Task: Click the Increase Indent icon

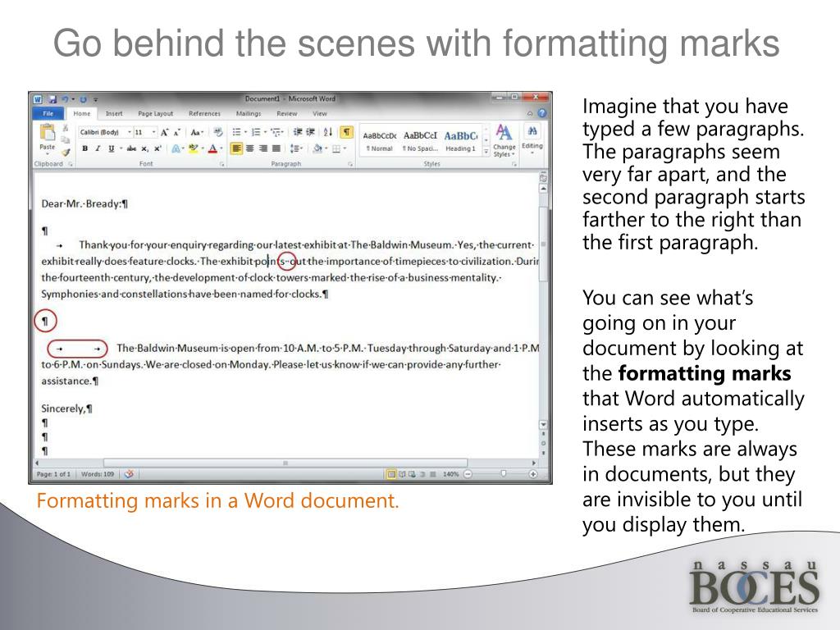Action: point(311,132)
